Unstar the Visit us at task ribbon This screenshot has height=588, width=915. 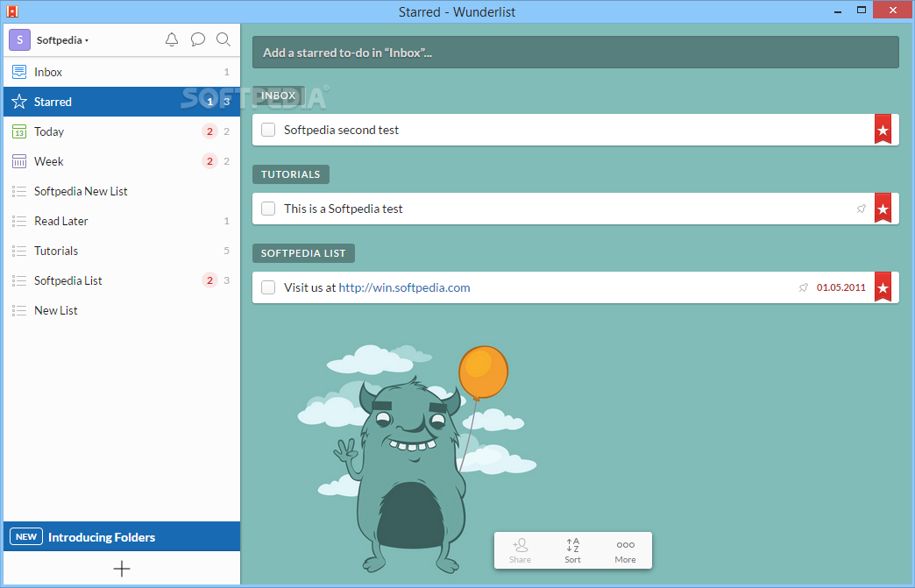[x=883, y=287]
